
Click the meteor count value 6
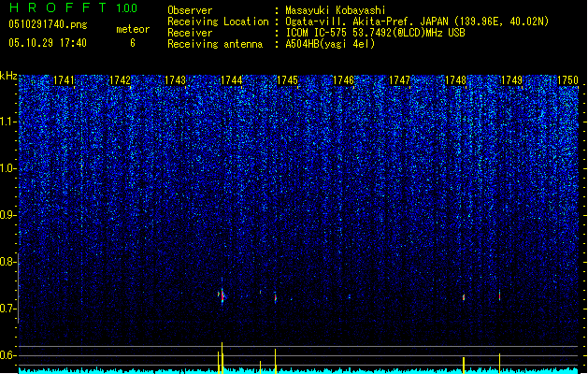(133, 43)
